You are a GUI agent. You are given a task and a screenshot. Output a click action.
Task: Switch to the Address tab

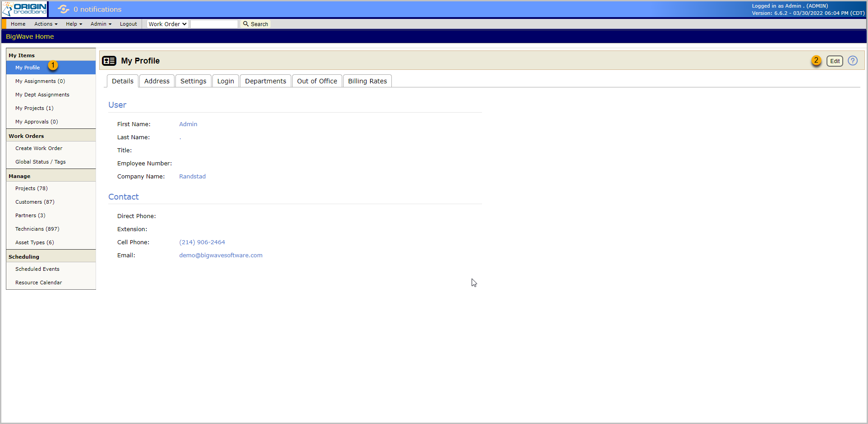point(157,81)
